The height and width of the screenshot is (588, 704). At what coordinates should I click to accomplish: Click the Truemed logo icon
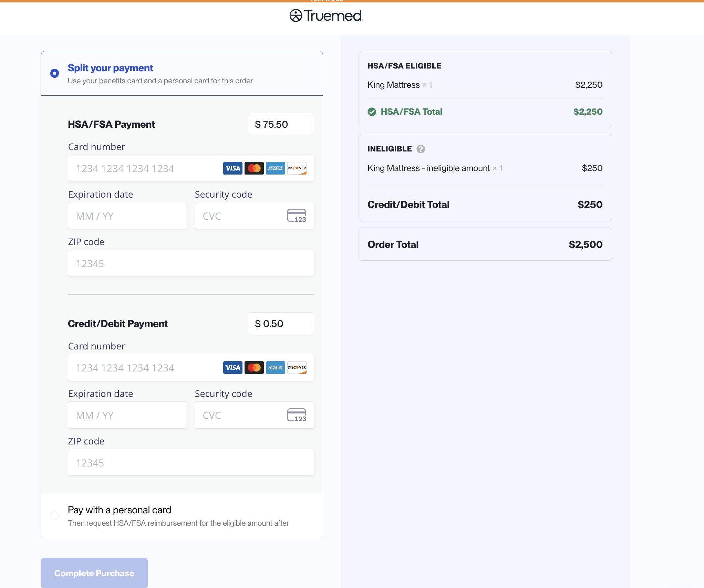point(296,15)
